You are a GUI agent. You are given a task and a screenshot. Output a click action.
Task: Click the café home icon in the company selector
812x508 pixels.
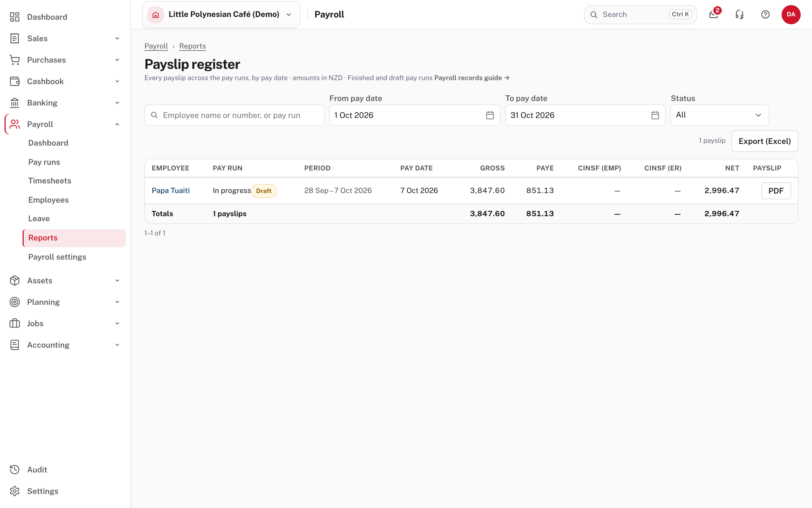(x=155, y=14)
